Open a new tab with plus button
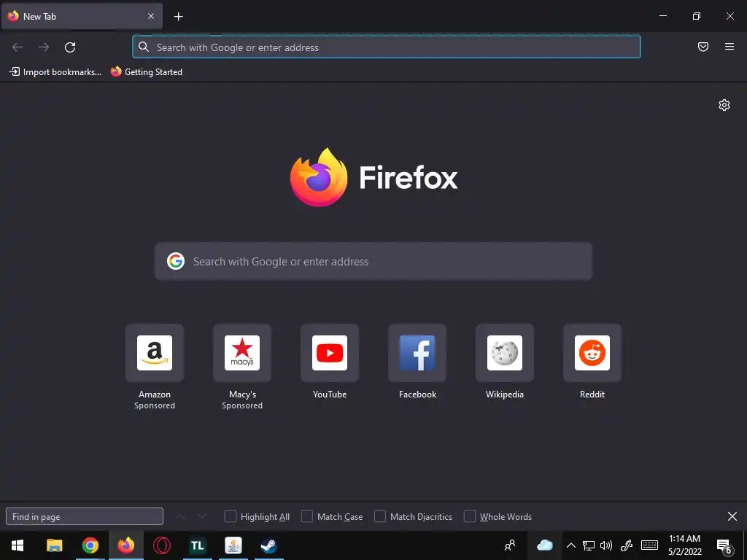The image size is (747, 560). tap(178, 17)
